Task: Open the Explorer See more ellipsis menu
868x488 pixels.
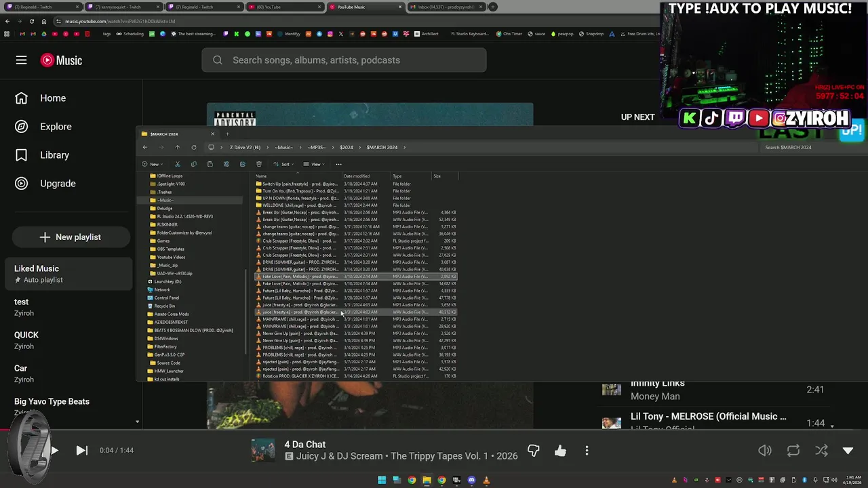Action: pyautogui.click(x=338, y=164)
